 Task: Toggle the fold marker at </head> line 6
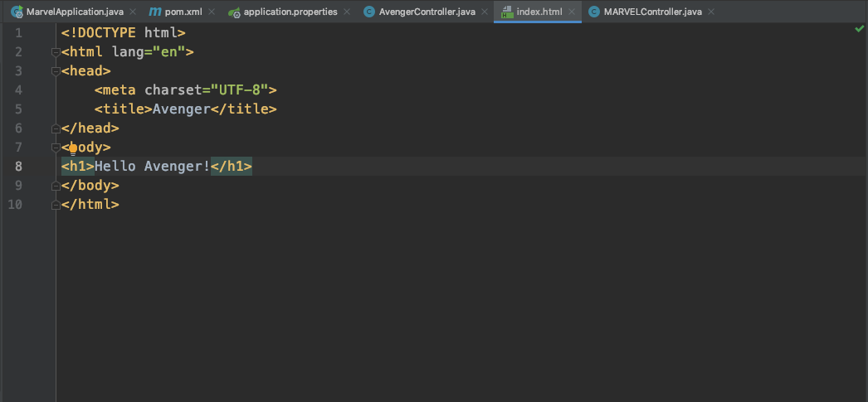[56, 128]
